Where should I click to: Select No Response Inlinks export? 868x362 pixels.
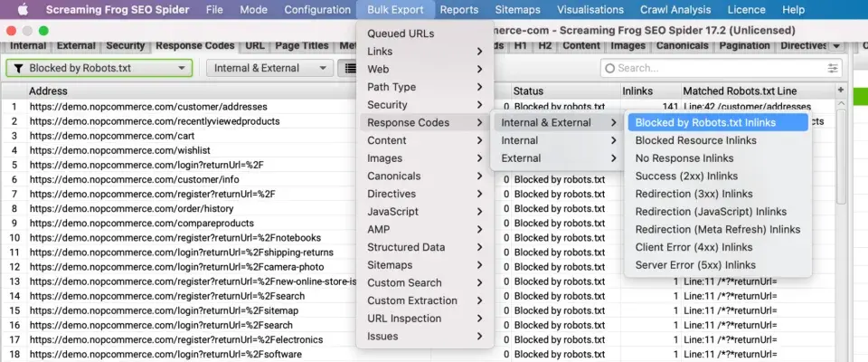coord(718,158)
